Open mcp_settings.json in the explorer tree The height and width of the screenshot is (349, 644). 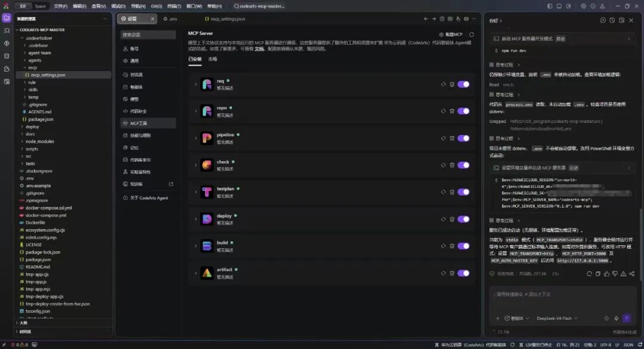(63, 75)
